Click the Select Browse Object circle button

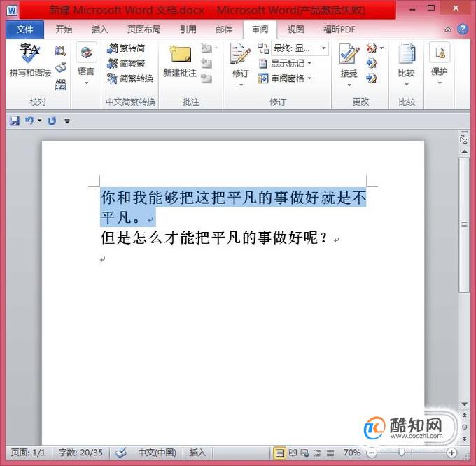click(465, 427)
